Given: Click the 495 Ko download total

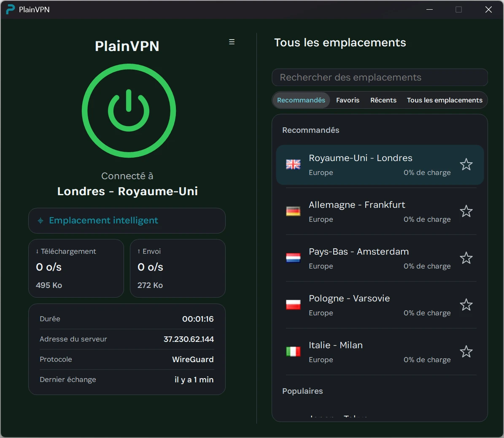Looking at the screenshot, I should click(49, 285).
